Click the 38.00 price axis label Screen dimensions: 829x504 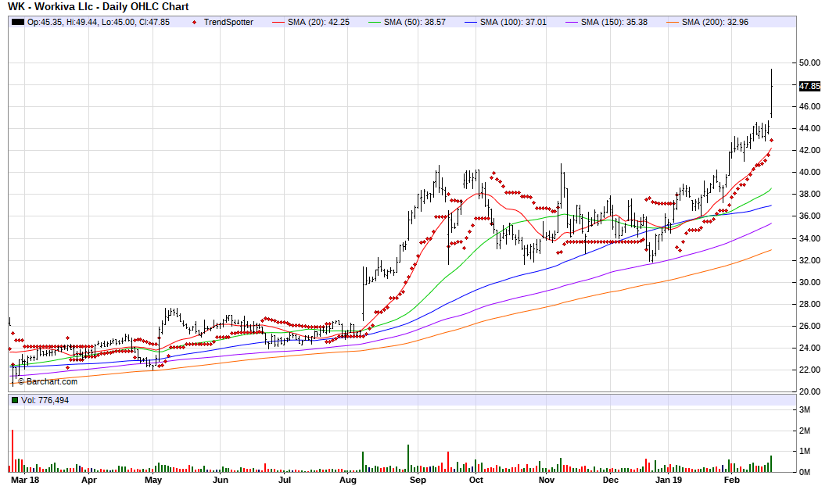tap(809, 195)
